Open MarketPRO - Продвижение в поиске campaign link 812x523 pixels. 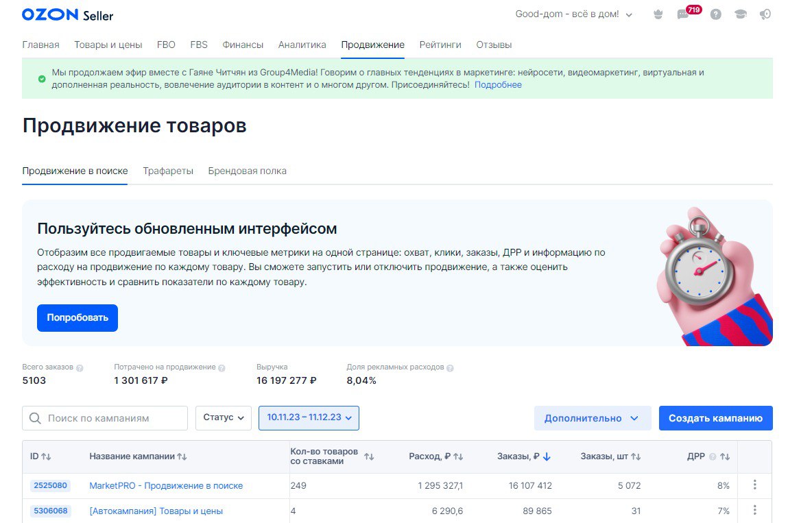pyautogui.click(x=166, y=486)
